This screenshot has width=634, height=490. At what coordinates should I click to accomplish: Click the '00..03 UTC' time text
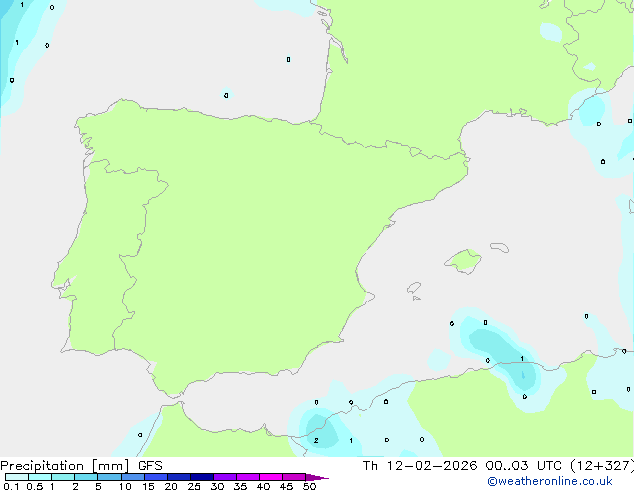tap(524, 466)
